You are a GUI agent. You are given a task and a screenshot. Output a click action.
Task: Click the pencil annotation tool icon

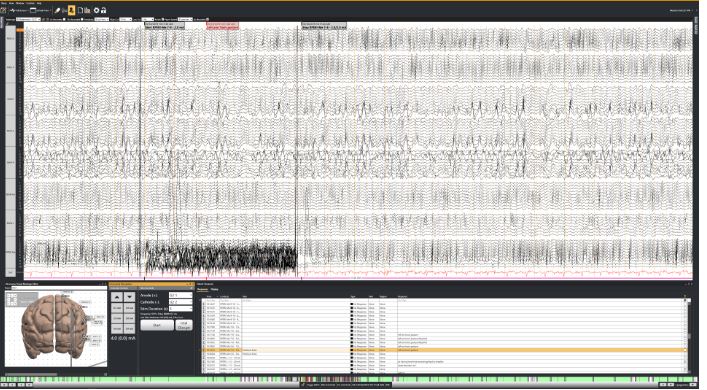57,10
